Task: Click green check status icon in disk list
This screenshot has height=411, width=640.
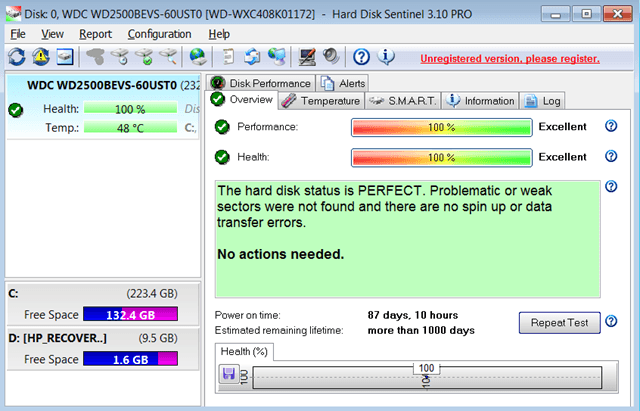Action: tap(16, 110)
